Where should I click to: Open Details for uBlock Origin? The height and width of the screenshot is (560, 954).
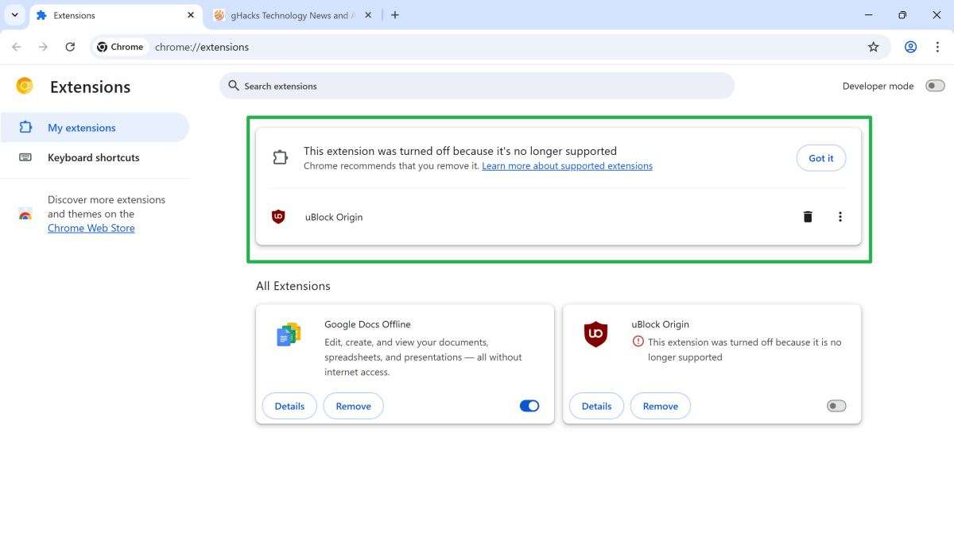point(596,406)
